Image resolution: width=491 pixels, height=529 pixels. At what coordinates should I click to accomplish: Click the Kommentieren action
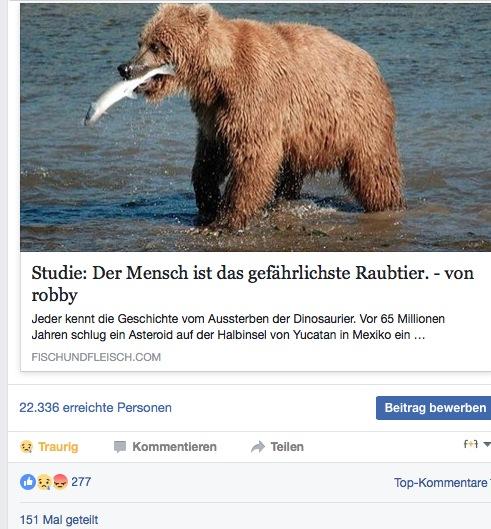click(x=165, y=447)
